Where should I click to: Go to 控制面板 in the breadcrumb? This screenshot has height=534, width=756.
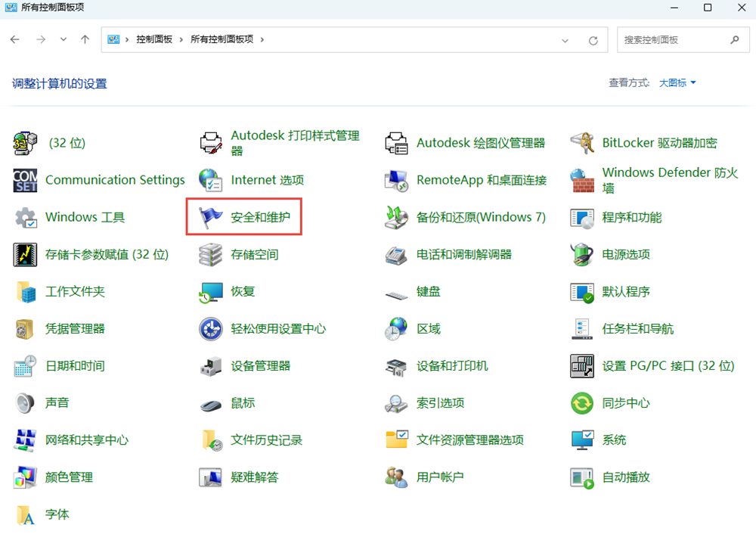click(x=154, y=39)
